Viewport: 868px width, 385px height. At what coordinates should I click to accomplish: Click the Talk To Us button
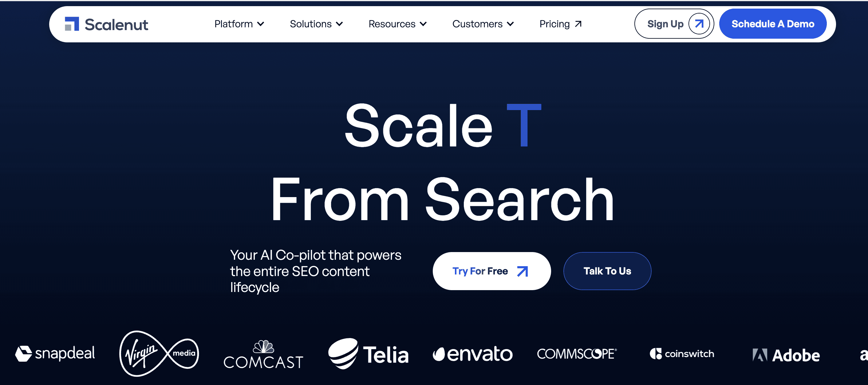[608, 270]
